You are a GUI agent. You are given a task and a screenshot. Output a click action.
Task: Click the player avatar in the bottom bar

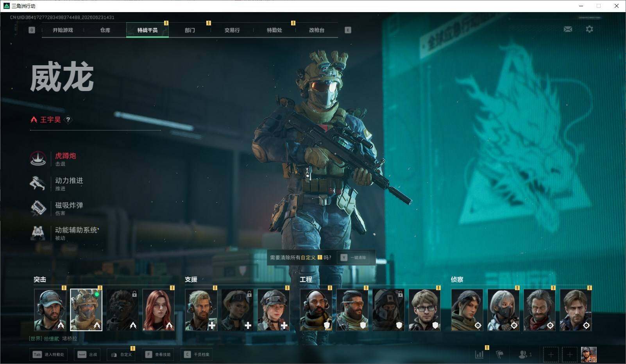tap(588, 355)
